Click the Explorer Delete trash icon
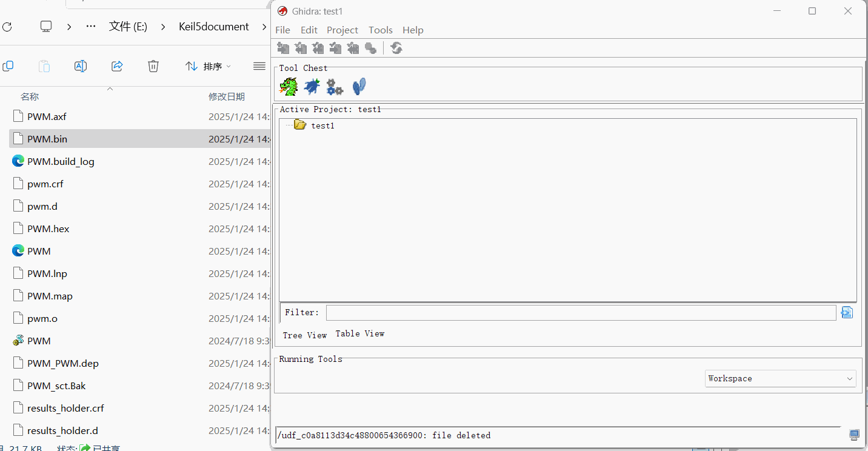The width and height of the screenshot is (868, 451). click(x=153, y=66)
